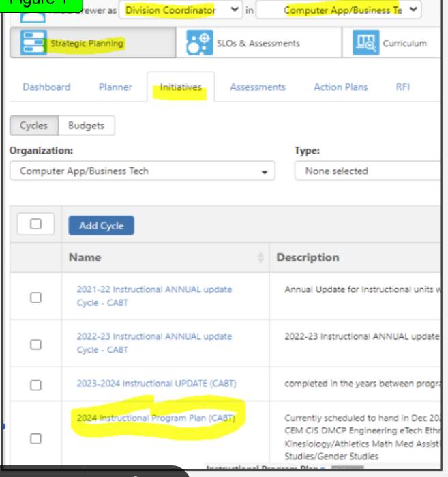Open 2024 Instructional Program Plan (CABT) link
Viewport: 448px width, 477px height.
pyautogui.click(x=155, y=418)
